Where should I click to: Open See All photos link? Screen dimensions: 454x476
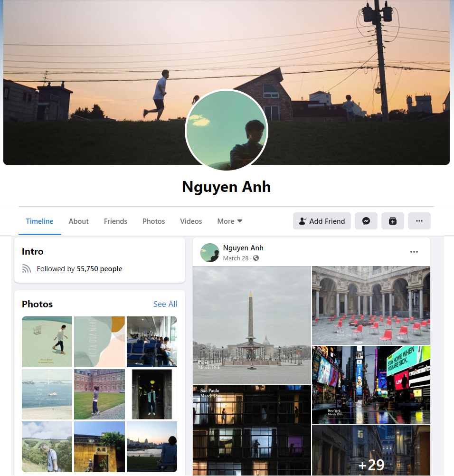tap(165, 304)
